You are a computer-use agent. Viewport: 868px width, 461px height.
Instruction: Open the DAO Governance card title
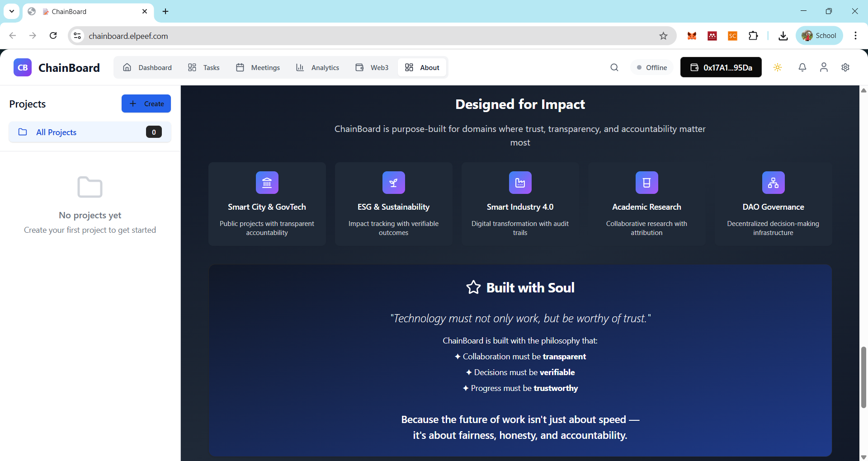point(774,207)
